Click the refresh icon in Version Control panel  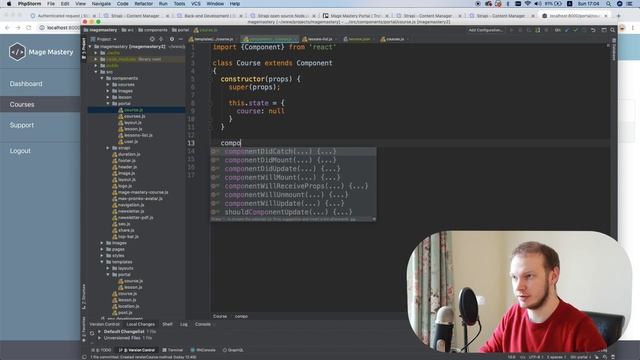pyautogui.click(x=92, y=333)
